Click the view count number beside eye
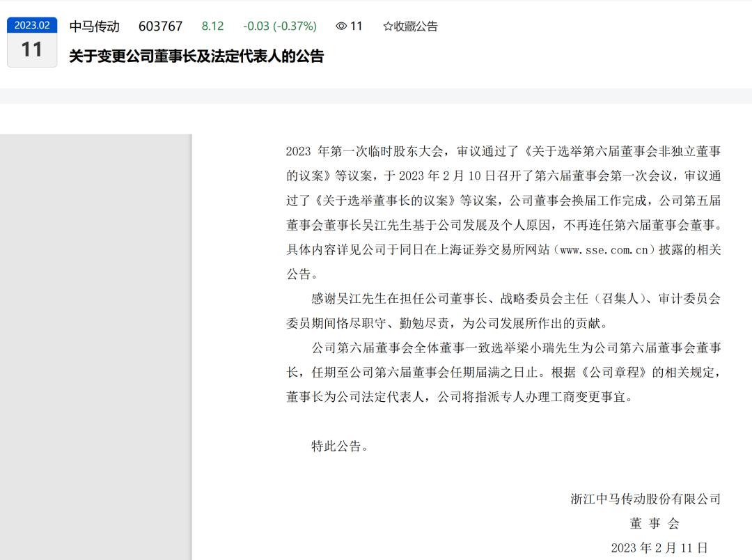752x560 pixels. point(357,26)
